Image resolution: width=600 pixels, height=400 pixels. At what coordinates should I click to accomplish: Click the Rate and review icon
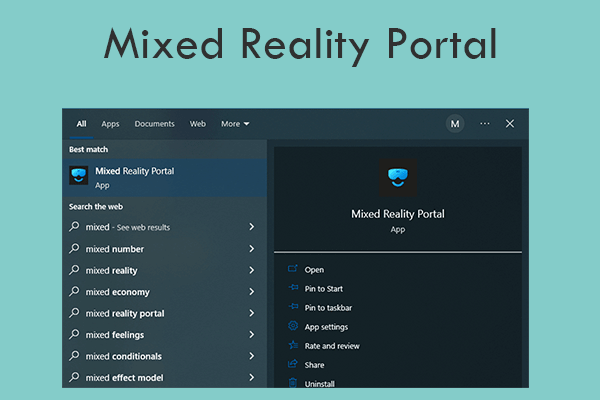(293, 345)
